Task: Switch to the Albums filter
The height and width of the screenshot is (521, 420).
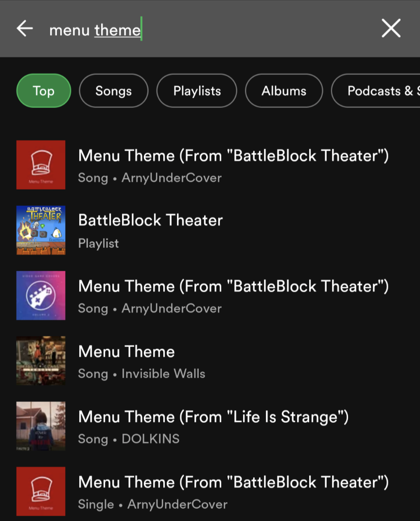Action: point(284,91)
